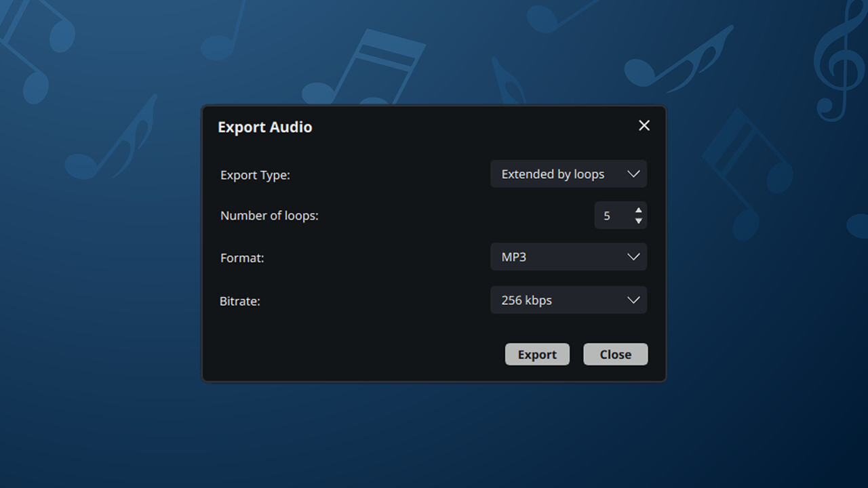The width and height of the screenshot is (868, 488).
Task: Click the Export Audio dialog title
Action: point(264,127)
